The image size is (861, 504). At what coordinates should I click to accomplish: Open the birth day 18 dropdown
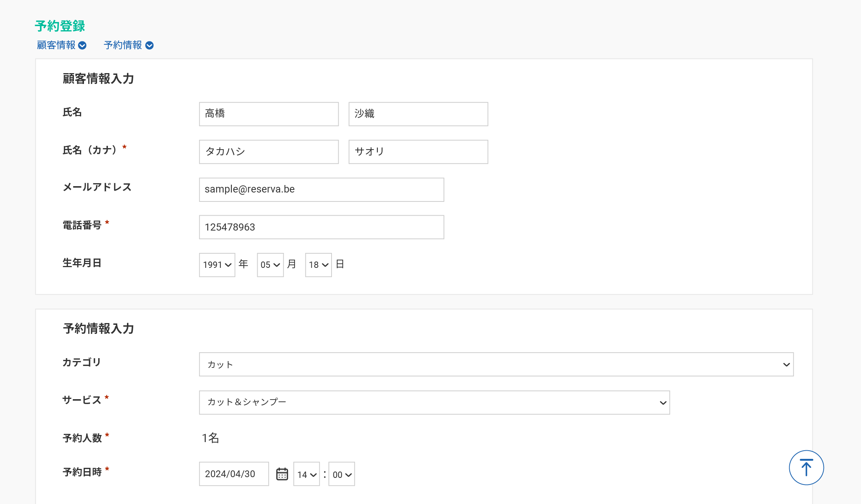pyautogui.click(x=318, y=265)
